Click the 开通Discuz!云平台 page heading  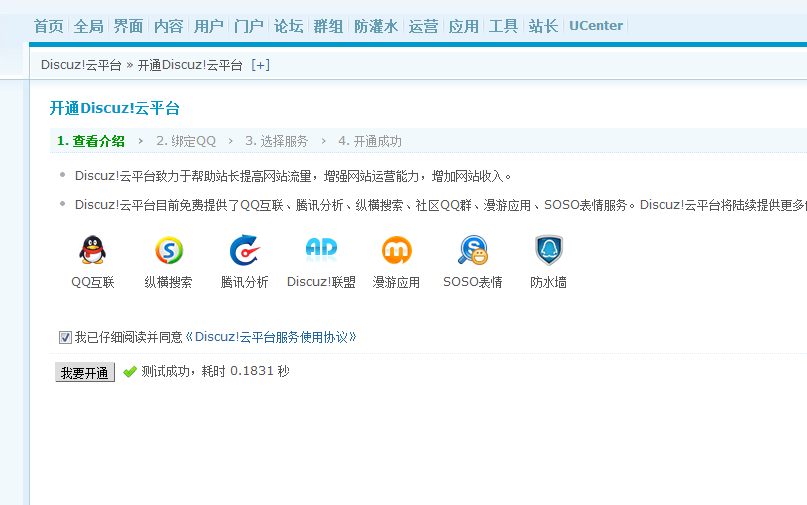(x=115, y=108)
